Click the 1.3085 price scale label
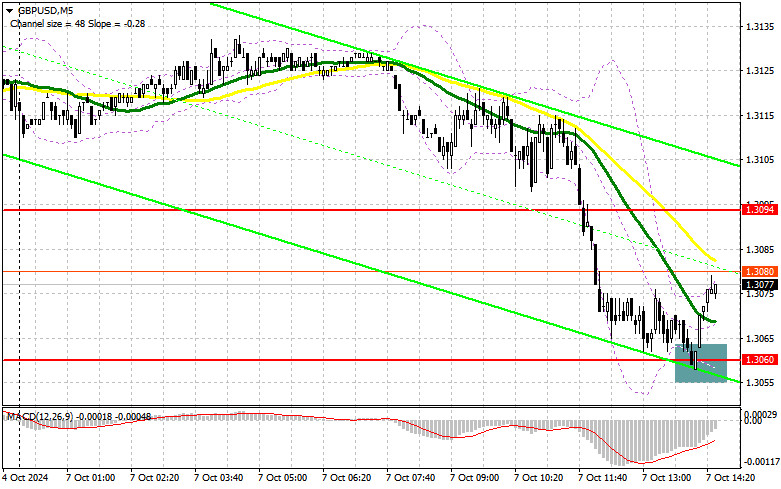This screenshot has width=781, height=489. (761, 248)
